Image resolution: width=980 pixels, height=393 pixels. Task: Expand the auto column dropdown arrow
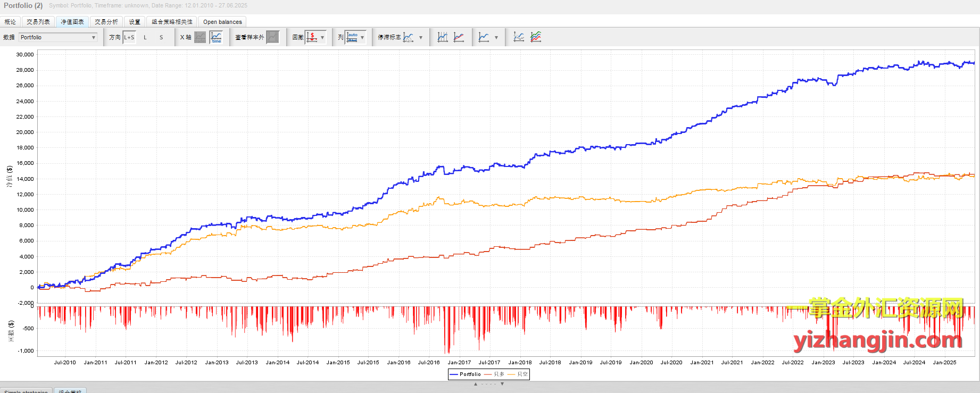coord(362,37)
